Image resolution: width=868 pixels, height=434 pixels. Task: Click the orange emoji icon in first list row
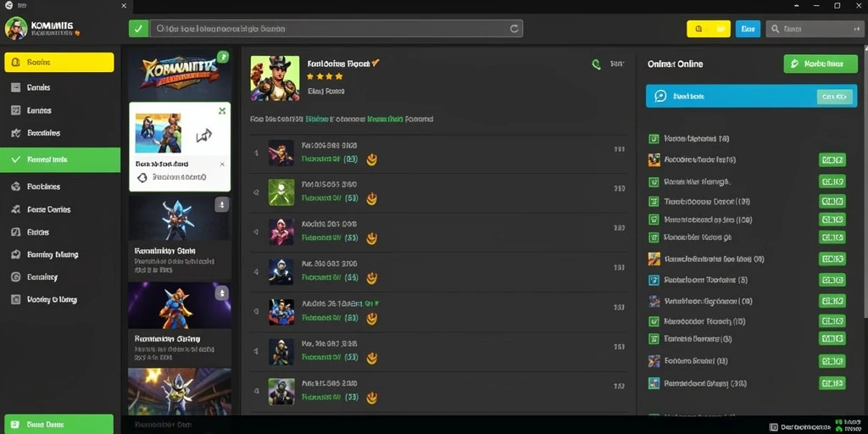(372, 159)
